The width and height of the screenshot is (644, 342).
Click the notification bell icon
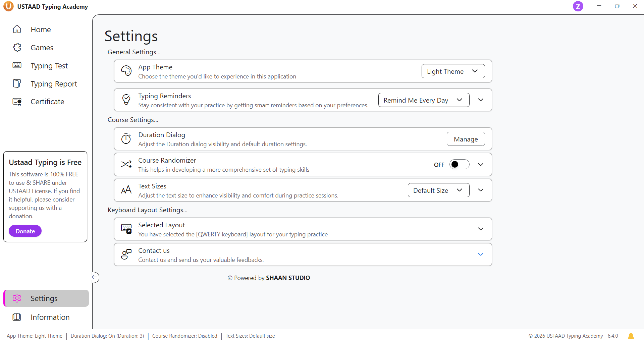point(631,336)
